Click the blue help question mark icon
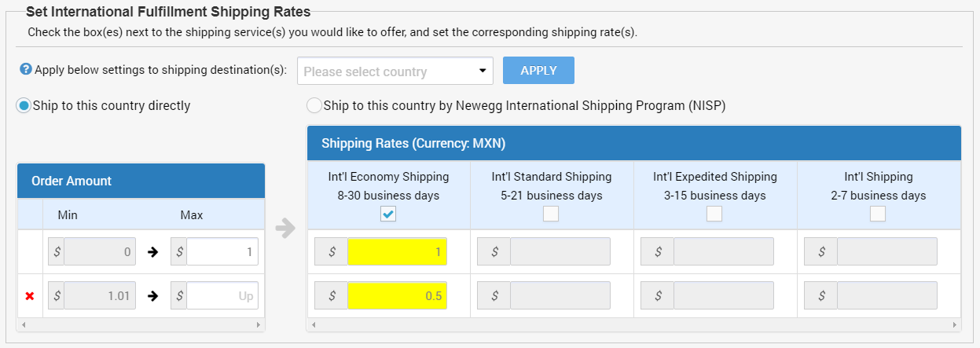 coord(25,69)
